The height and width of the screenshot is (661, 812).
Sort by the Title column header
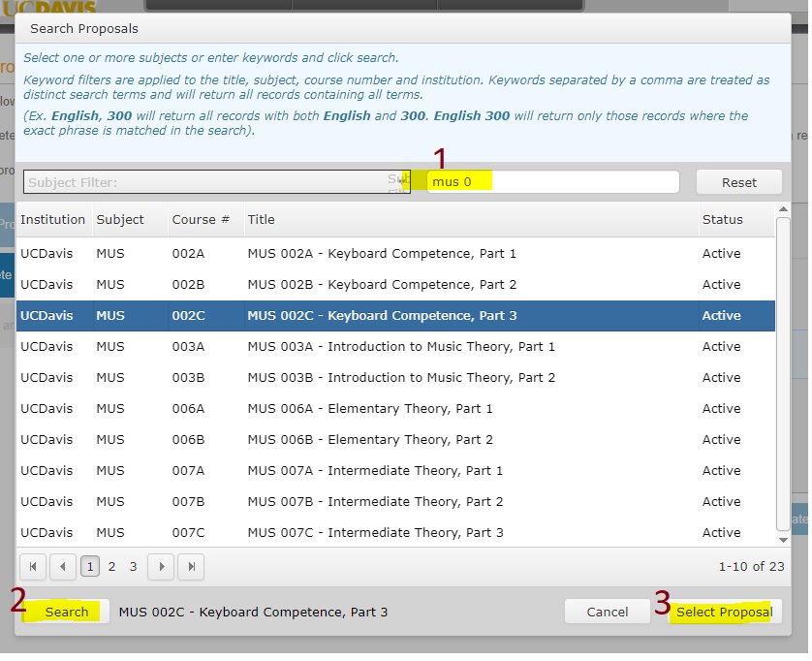click(x=473, y=221)
